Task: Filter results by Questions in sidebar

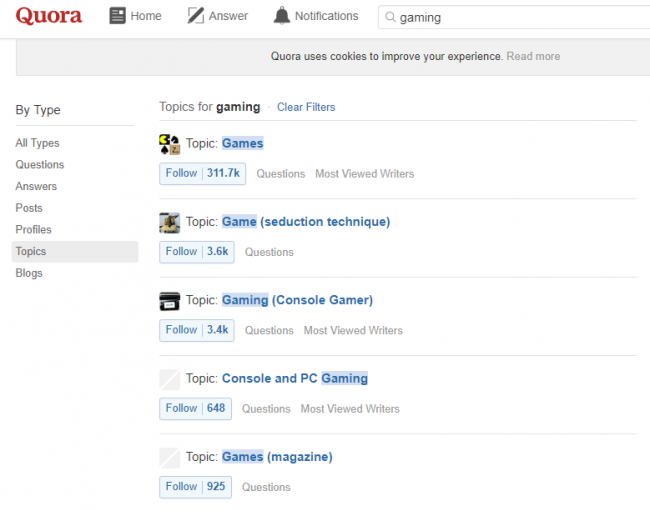Action: (40, 165)
